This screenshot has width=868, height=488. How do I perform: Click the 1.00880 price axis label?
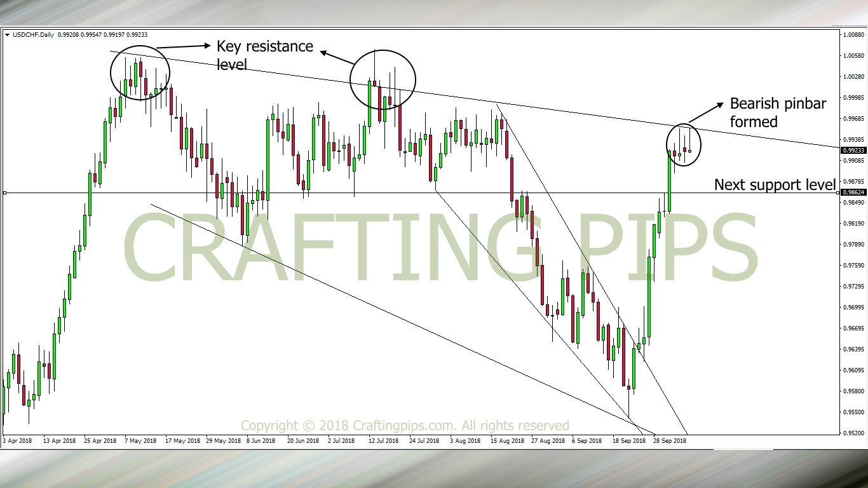853,35
